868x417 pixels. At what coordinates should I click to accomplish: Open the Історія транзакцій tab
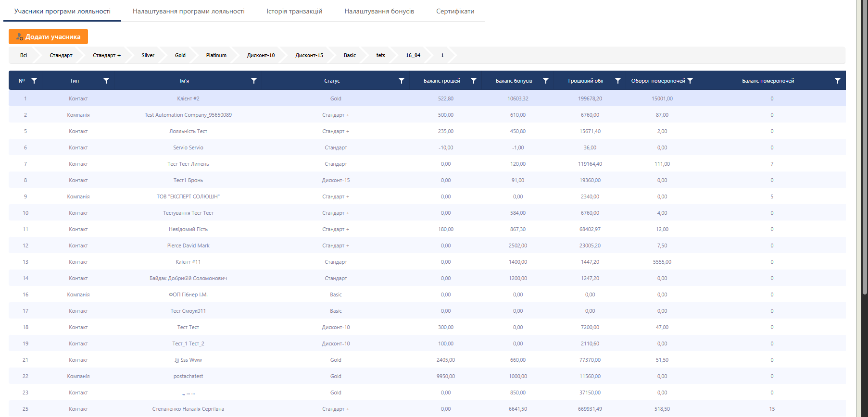pos(294,11)
